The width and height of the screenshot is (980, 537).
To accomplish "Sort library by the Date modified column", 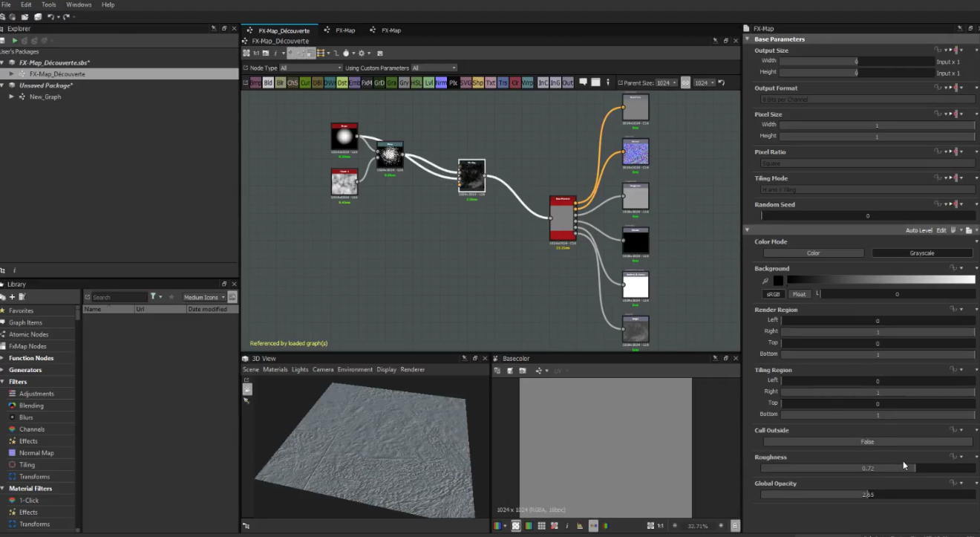I will coord(208,309).
